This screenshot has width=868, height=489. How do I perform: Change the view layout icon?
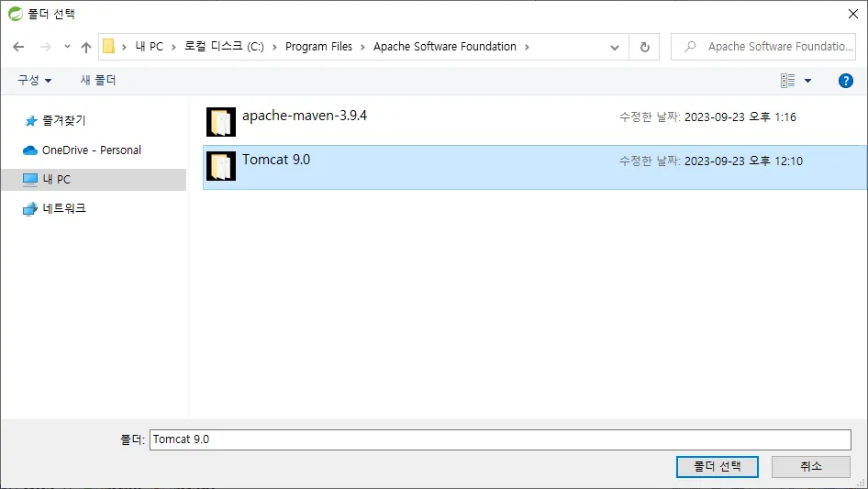point(788,81)
